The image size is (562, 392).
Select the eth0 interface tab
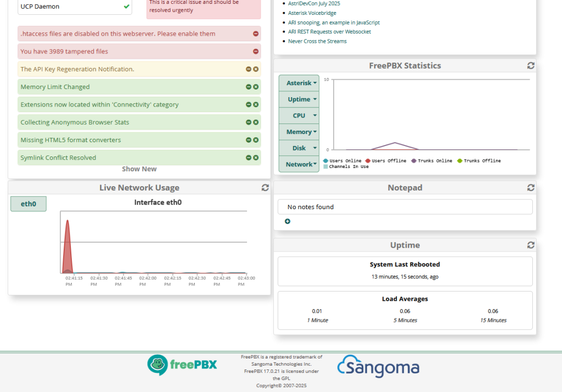tap(29, 204)
